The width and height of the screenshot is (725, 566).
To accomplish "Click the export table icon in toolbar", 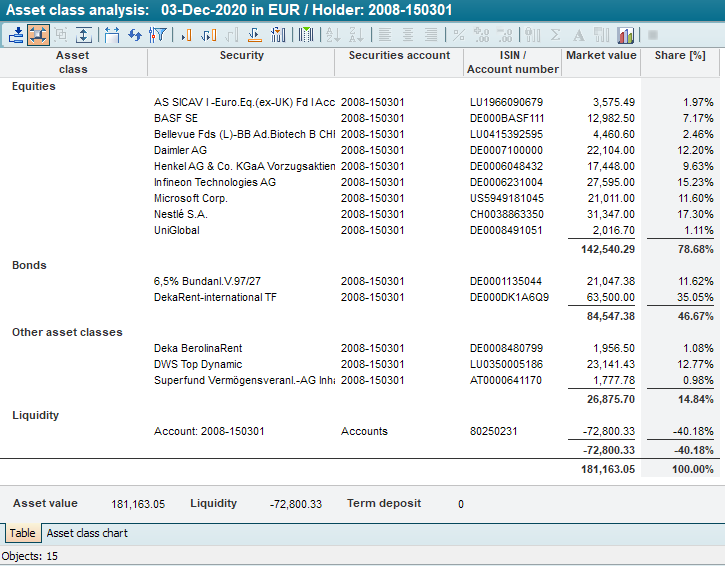I will coord(17,34).
